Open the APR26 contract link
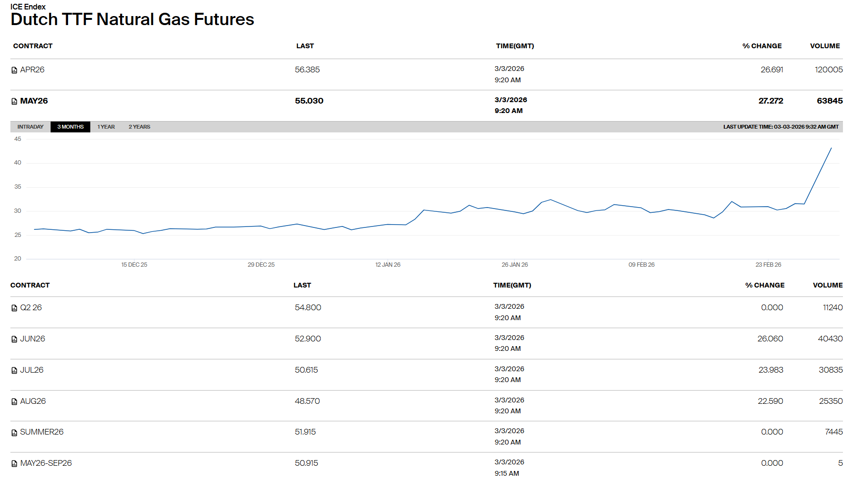The image size is (868, 479). (32, 70)
